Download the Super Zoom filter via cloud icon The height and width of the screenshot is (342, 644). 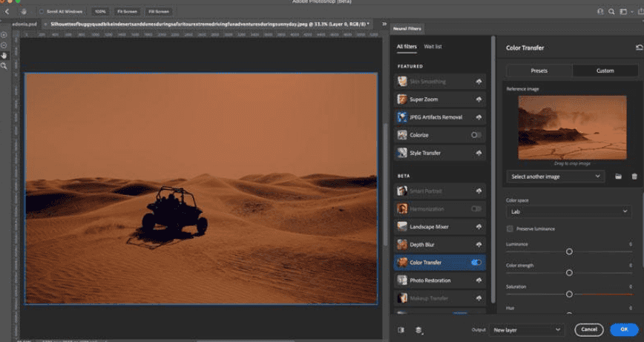pyautogui.click(x=479, y=99)
